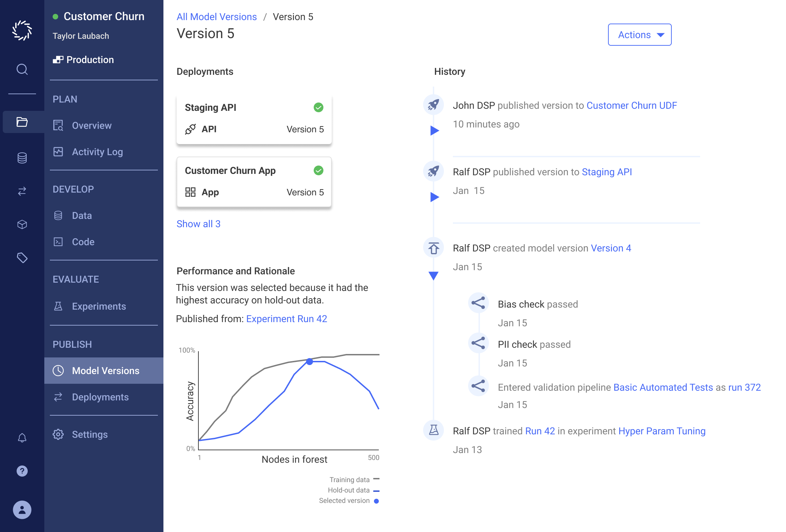Expand the Staging API published history entry
Screen dimensions: 786x532
(x=435, y=197)
